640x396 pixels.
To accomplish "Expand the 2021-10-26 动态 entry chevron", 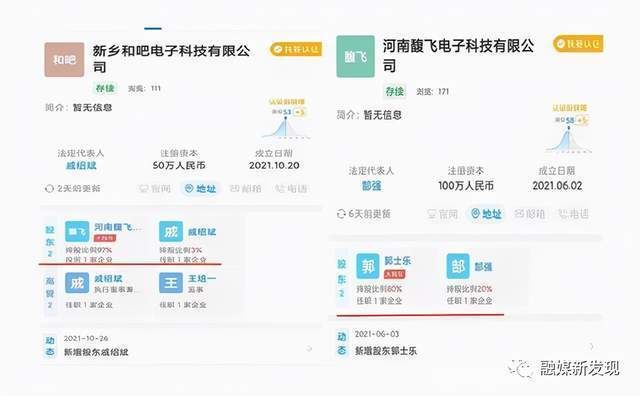I will click(309, 349).
